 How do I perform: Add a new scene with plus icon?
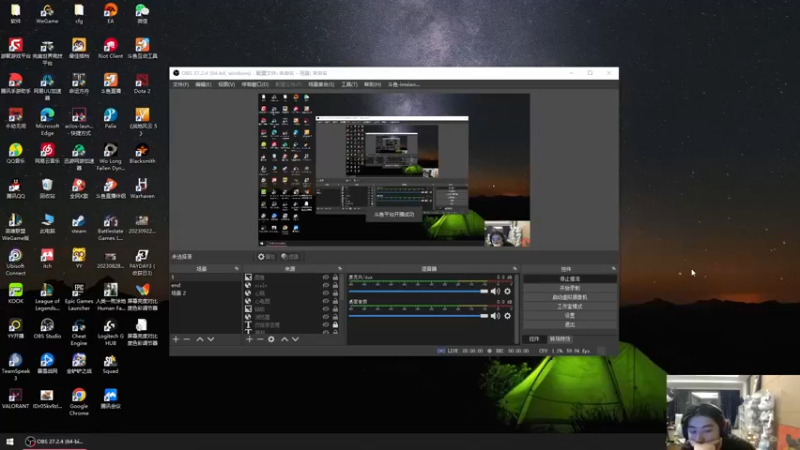(x=176, y=339)
